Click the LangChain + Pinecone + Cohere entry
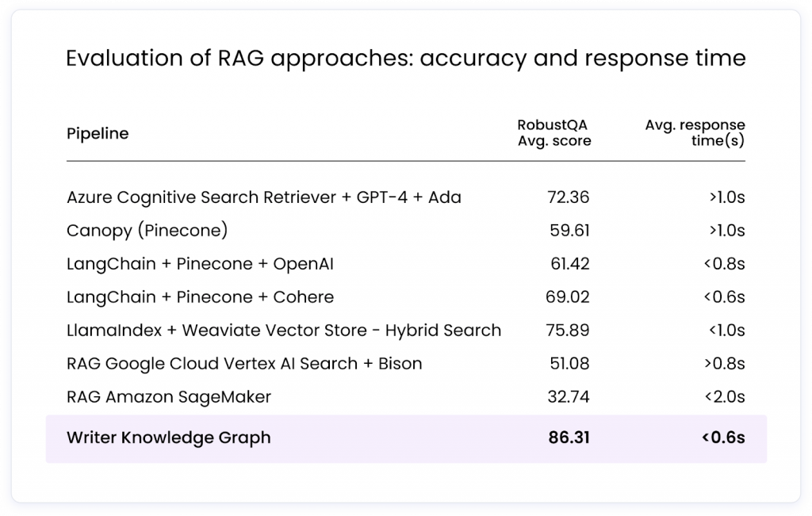The width and height of the screenshot is (812, 516). (200, 296)
